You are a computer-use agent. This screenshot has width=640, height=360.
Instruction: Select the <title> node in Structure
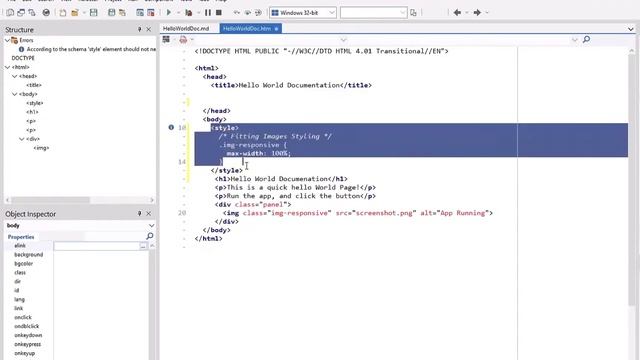pyautogui.click(x=34, y=85)
